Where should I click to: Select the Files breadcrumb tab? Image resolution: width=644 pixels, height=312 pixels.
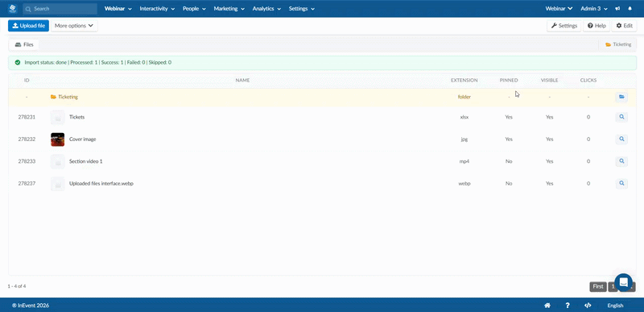[x=24, y=44]
